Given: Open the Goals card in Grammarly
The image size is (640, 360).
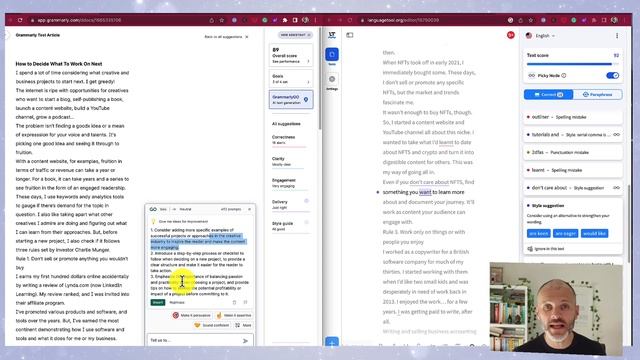Looking at the screenshot, I should coord(291,79).
